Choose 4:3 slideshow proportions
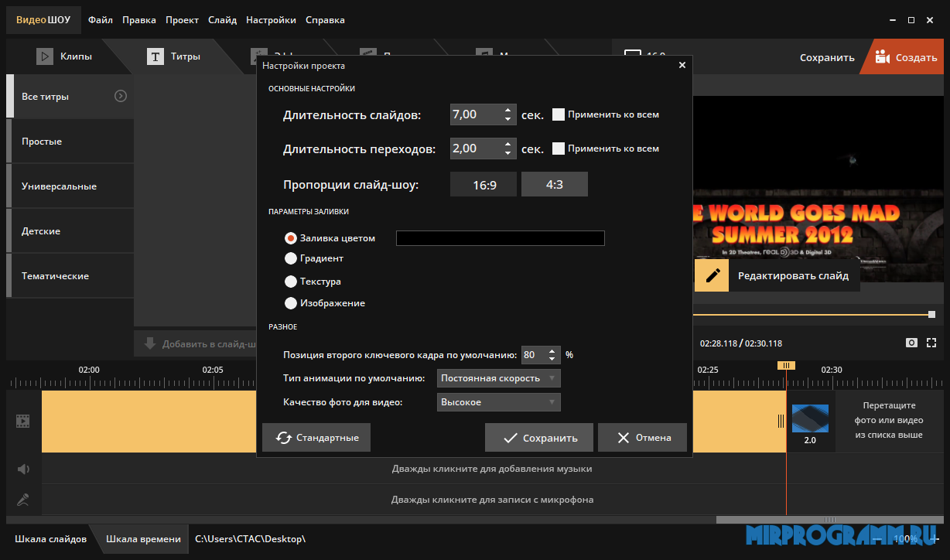The height and width of the screenshot is (560, 950). click(x=555, y=185)
